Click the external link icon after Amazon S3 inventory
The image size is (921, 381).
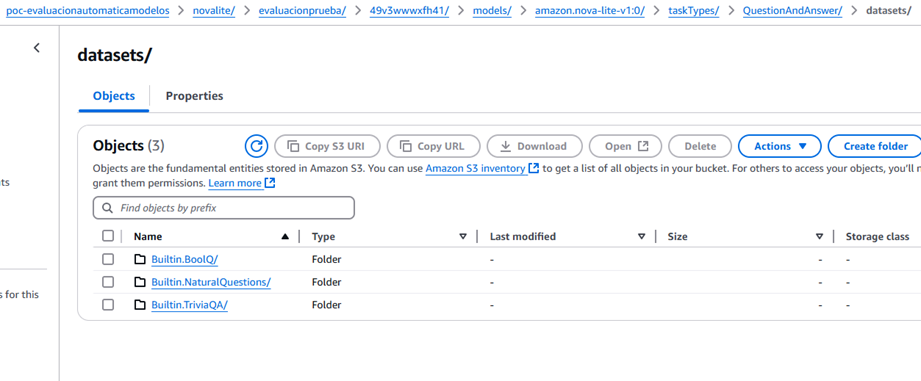[x=533, y=168]
